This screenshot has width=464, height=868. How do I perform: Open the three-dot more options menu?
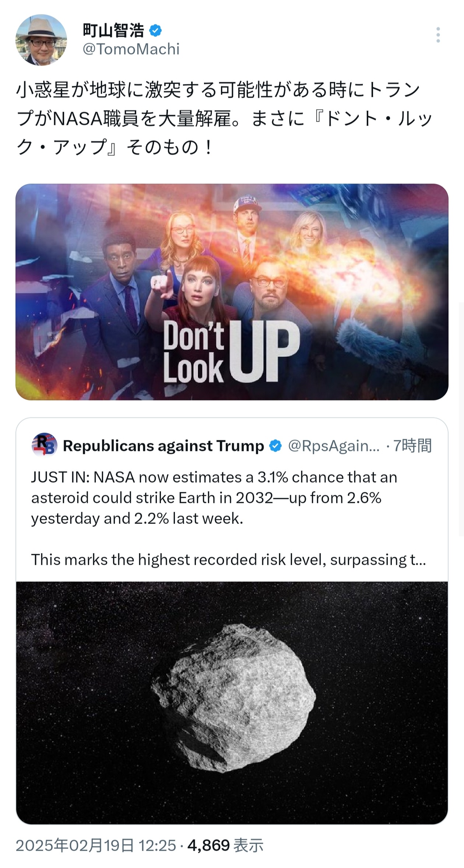[438, 35]
